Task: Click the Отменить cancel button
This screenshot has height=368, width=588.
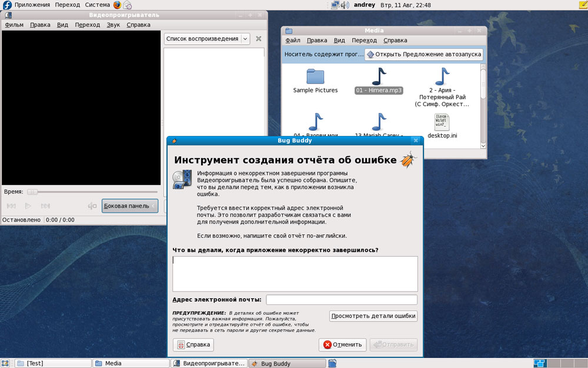Action: point(343,344)
